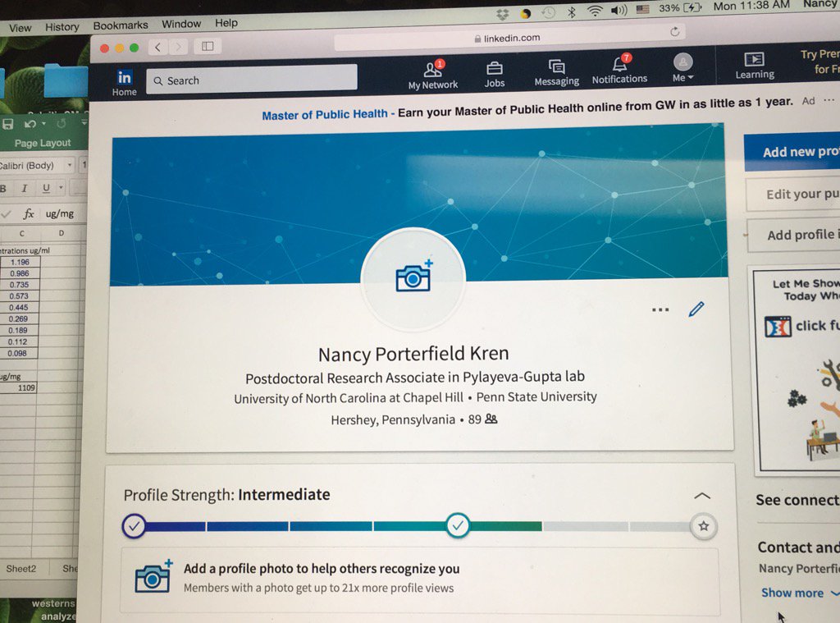This screenshot has height=623, width=840.
Task: Open underline style dropdown arrow in Excel
Action: (61, 187)
